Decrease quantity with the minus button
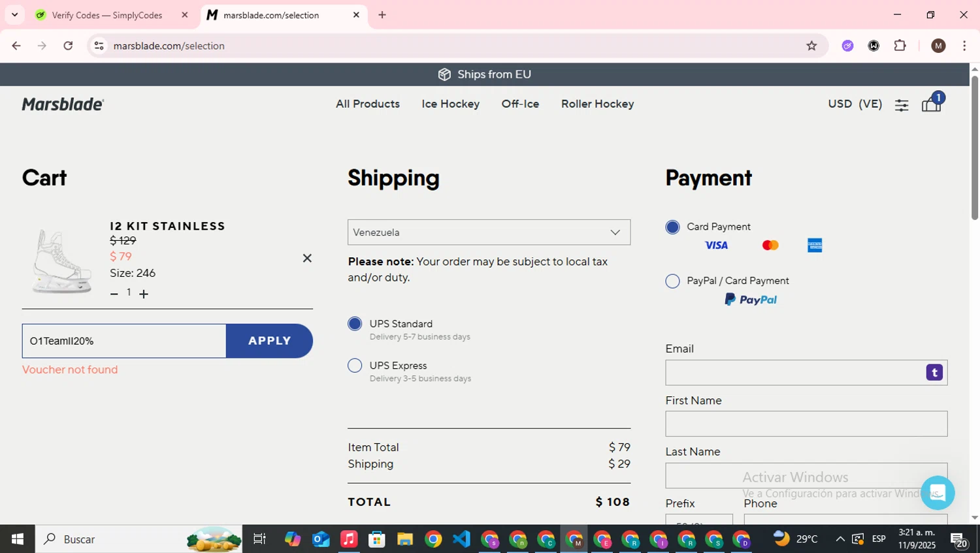 coord(114,294)
